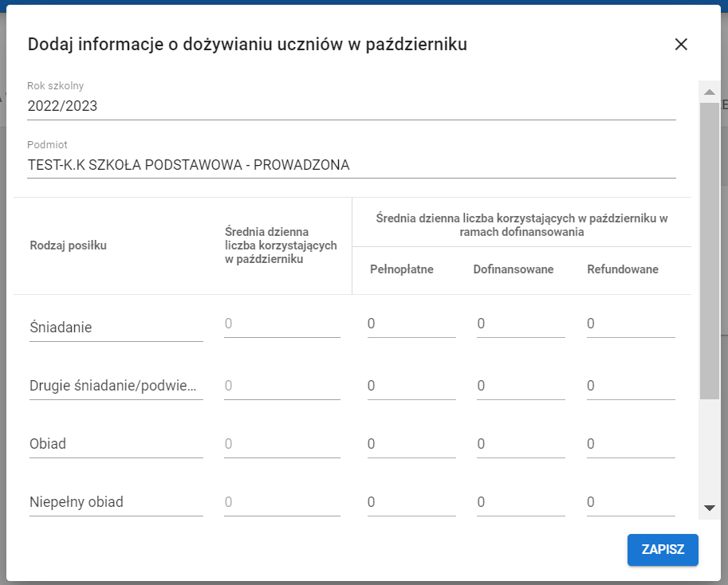
Task: Click the Pełnopłatne field for Śniadanie
Action: click(x=411, y=324)
